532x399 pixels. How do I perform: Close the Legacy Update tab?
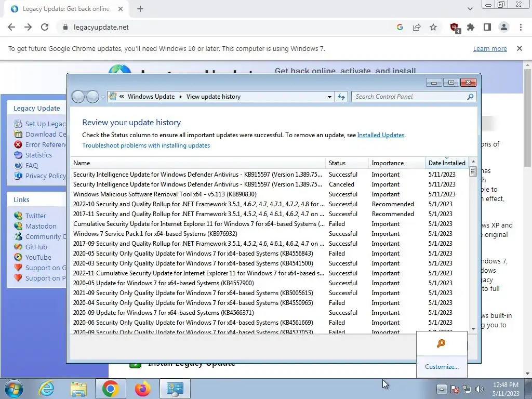coord(121,9)
